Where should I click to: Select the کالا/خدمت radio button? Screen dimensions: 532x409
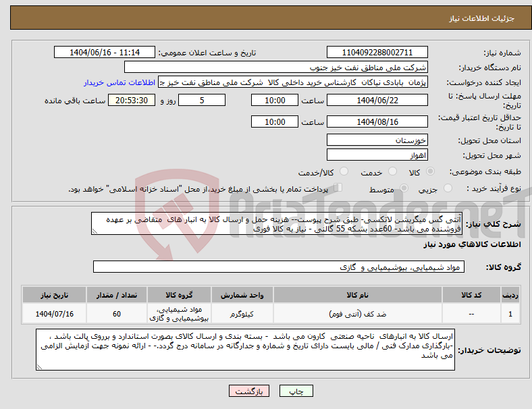pos(344,171)
